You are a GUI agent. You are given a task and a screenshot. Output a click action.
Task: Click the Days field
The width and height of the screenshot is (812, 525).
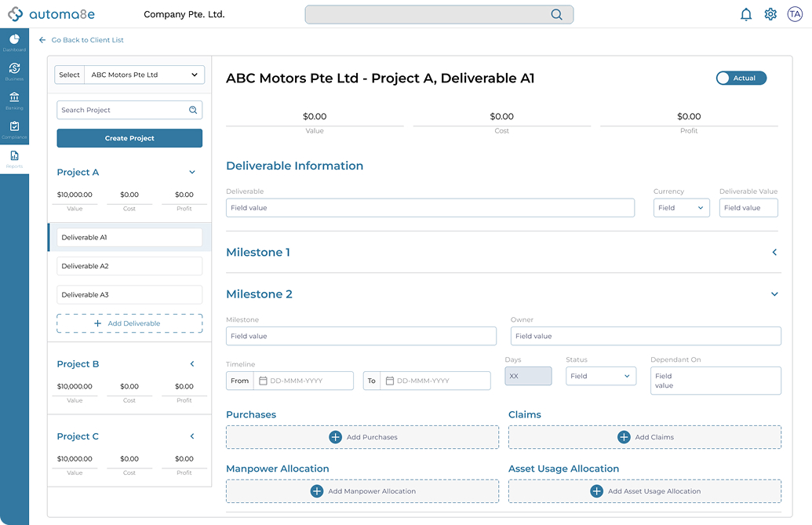[528, 376]
